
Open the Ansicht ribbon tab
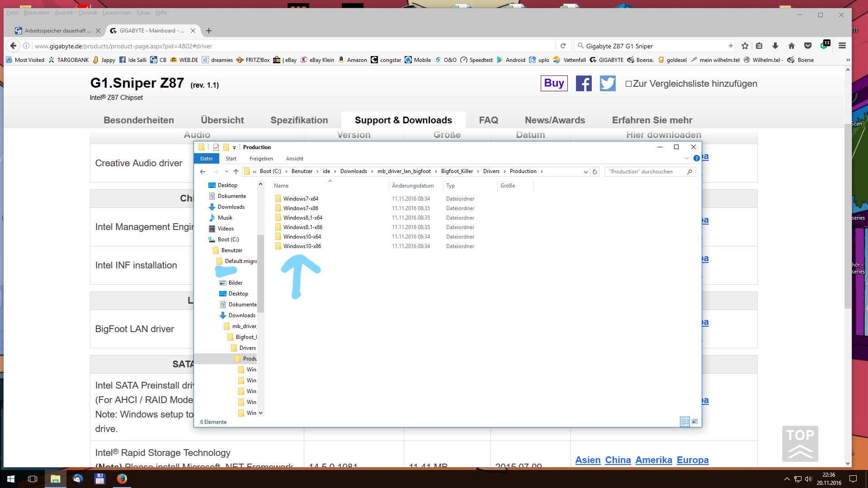pos(294,159)
